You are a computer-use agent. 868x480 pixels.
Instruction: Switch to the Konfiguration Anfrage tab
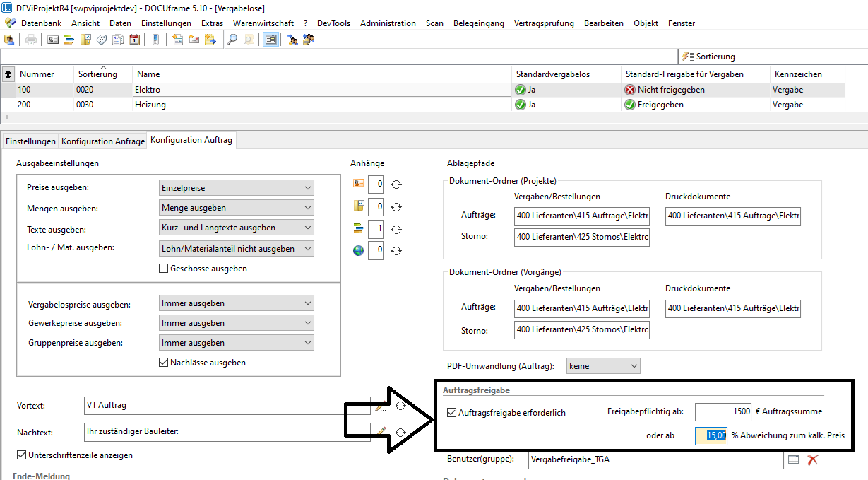click(x=103, y=141)
